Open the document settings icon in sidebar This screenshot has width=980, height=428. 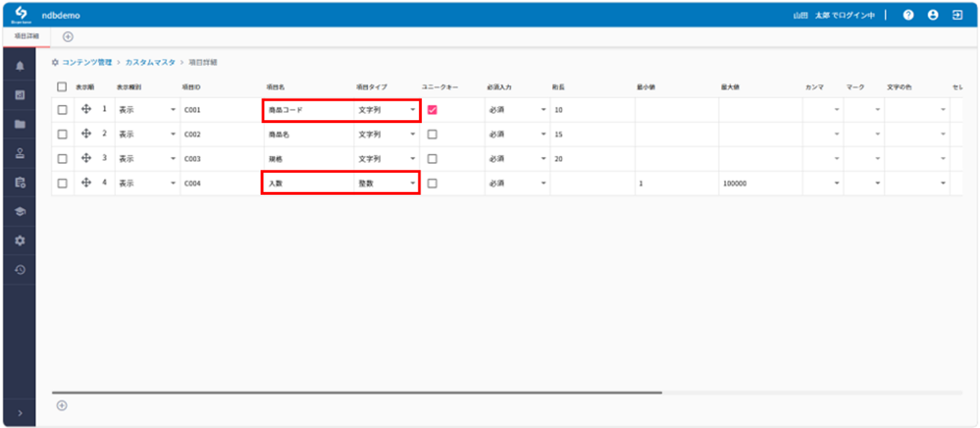pyautogui.click(x=20, y=183)
